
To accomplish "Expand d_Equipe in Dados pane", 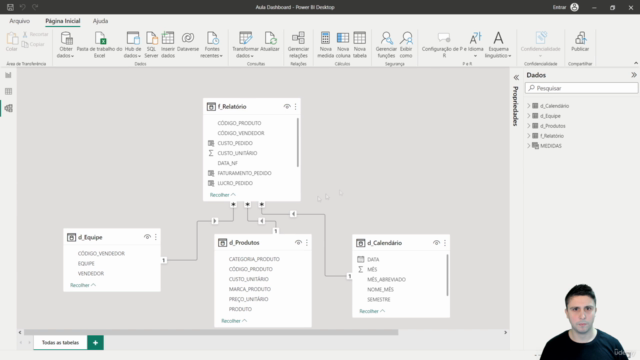I will coord(529,116).
